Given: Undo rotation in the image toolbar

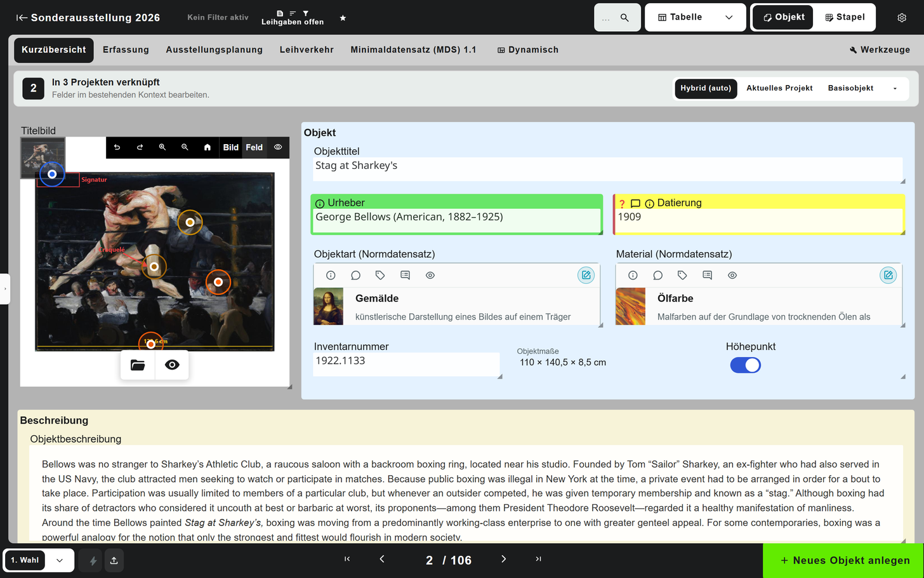Looking at the screenshot, I should [117, 147].
